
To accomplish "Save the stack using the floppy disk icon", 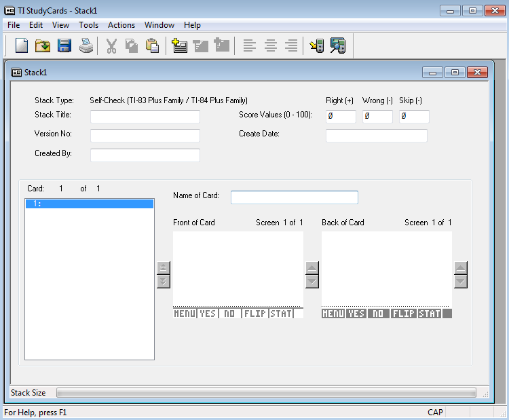I will click(x=64, y=45).
